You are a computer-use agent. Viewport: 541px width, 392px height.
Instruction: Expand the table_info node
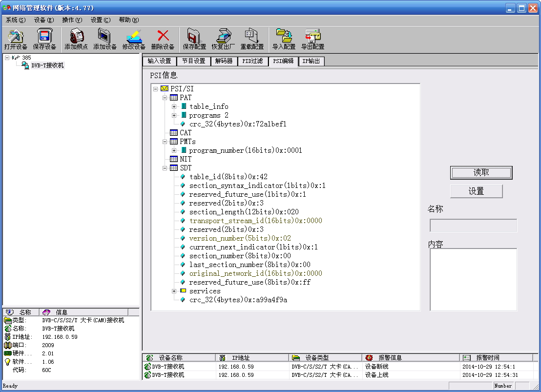click(x=174, y=106)
